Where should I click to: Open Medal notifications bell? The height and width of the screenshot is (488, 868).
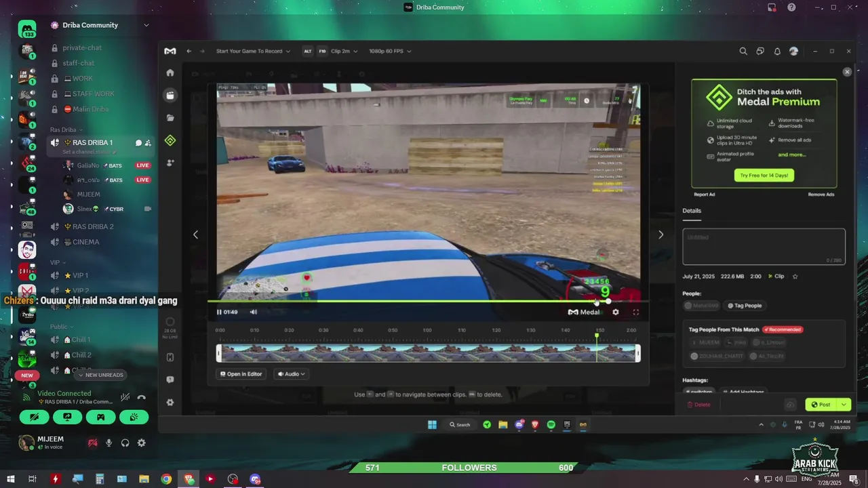777,51
